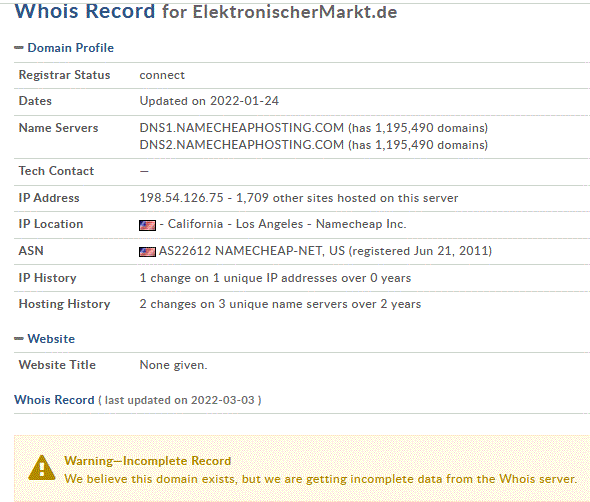
Task: Select DNS2.NAMECHEAPHOSTING.COM name server
Action: coord(242,145)
